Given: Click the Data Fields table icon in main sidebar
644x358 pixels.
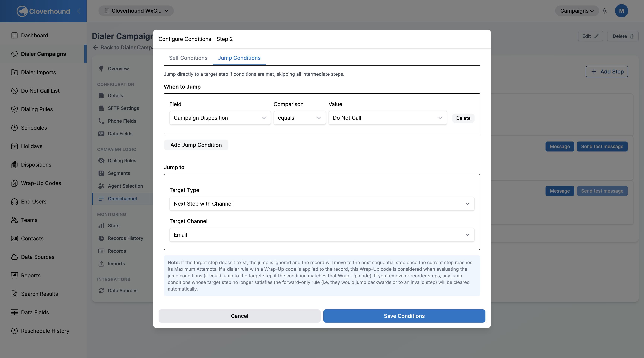Looking at the screenshot, I should tap(14, 312).
